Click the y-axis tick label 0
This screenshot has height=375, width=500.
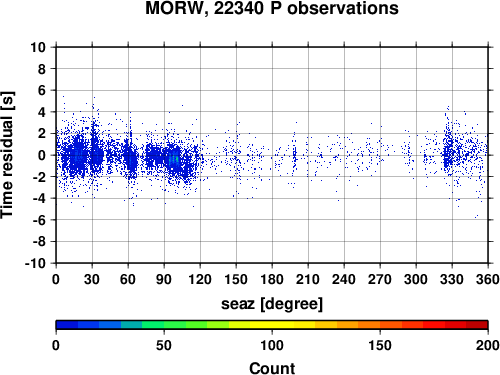pyautogui.click(x=42, y=155)
